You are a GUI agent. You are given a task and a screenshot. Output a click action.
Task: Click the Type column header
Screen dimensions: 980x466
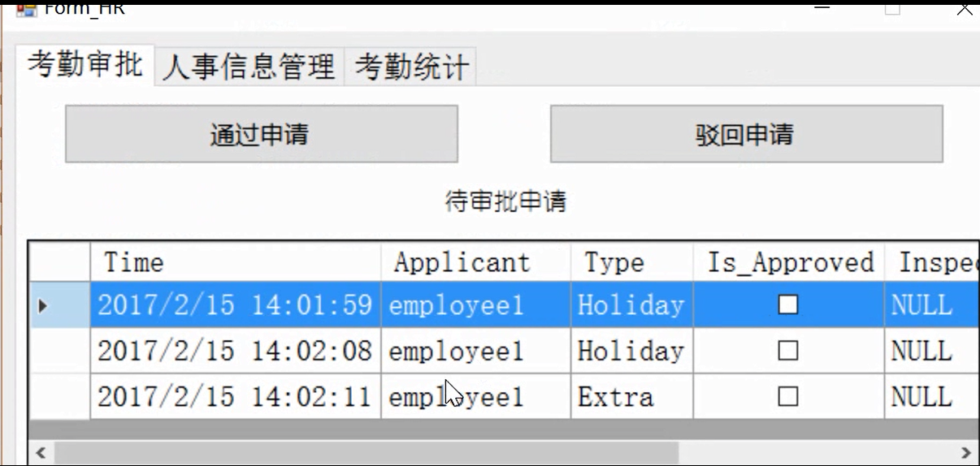[632, 261]
